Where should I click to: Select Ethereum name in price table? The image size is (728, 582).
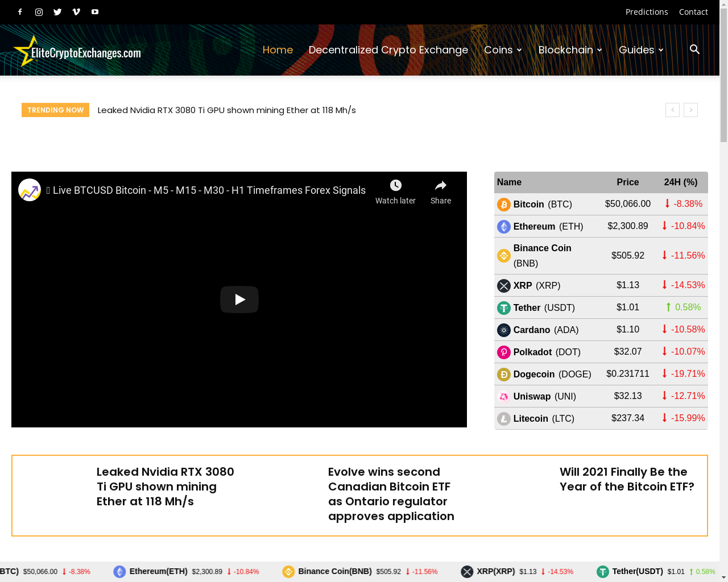click(x=534, y=227)
